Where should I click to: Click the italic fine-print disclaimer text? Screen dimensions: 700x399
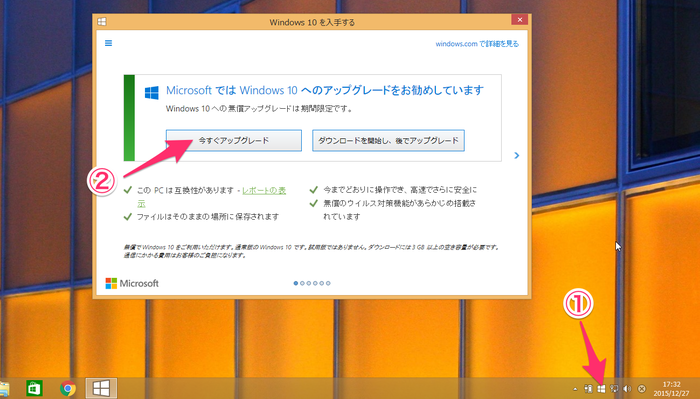coord(311,251)
